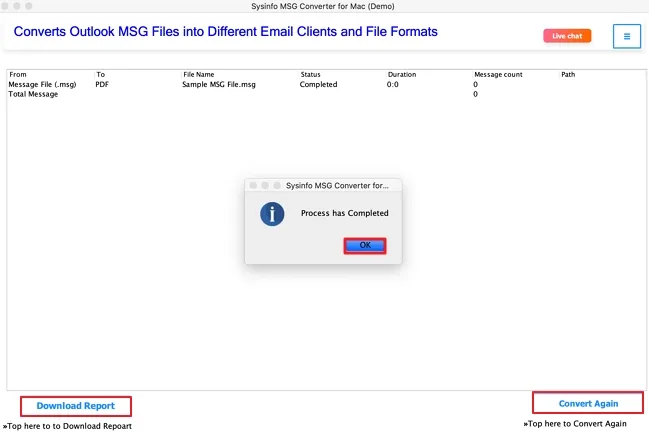Close the main Sysinfo window
Screen dimensions: 649x442
[5, 6]
